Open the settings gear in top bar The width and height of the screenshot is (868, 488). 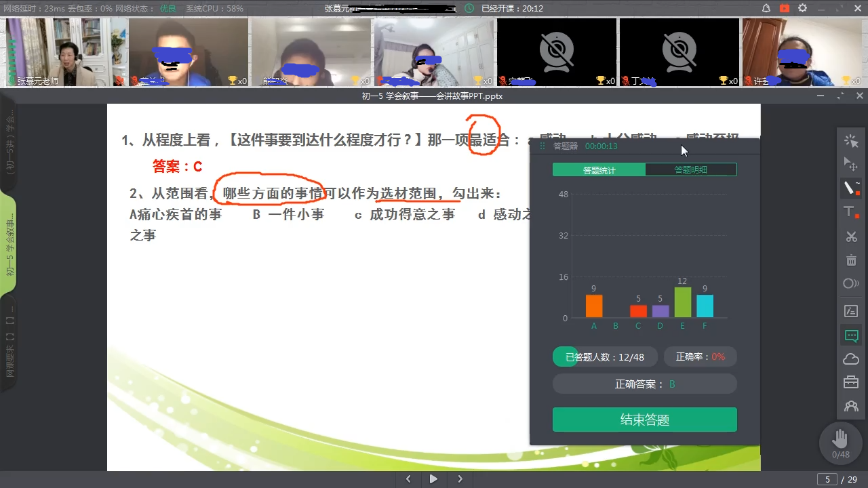pos(803,8)
